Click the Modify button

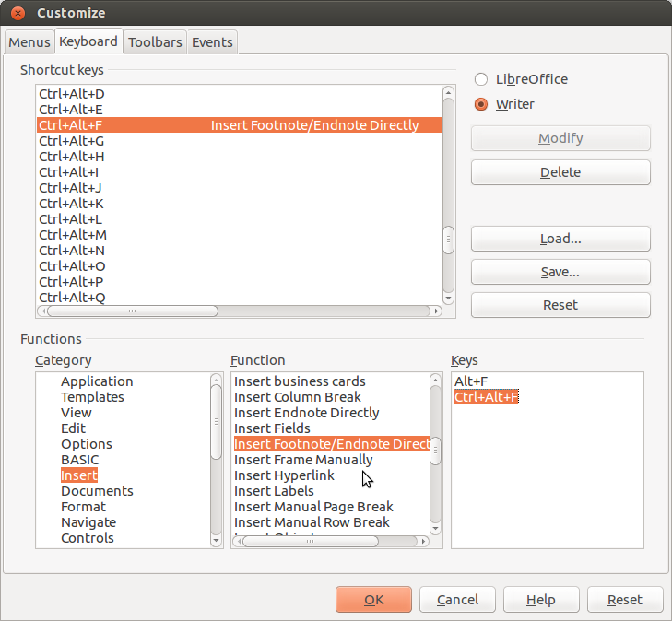[x=560, y=138]
